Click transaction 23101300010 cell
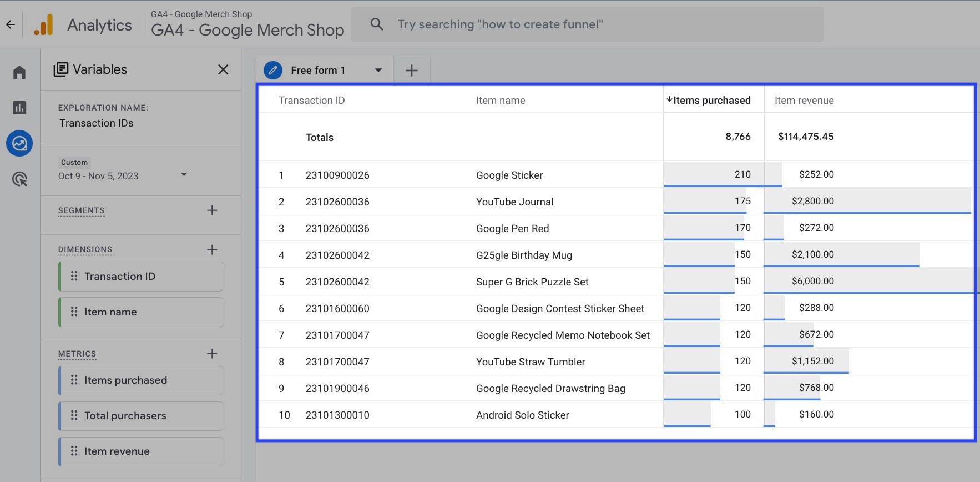 [337, 415]
